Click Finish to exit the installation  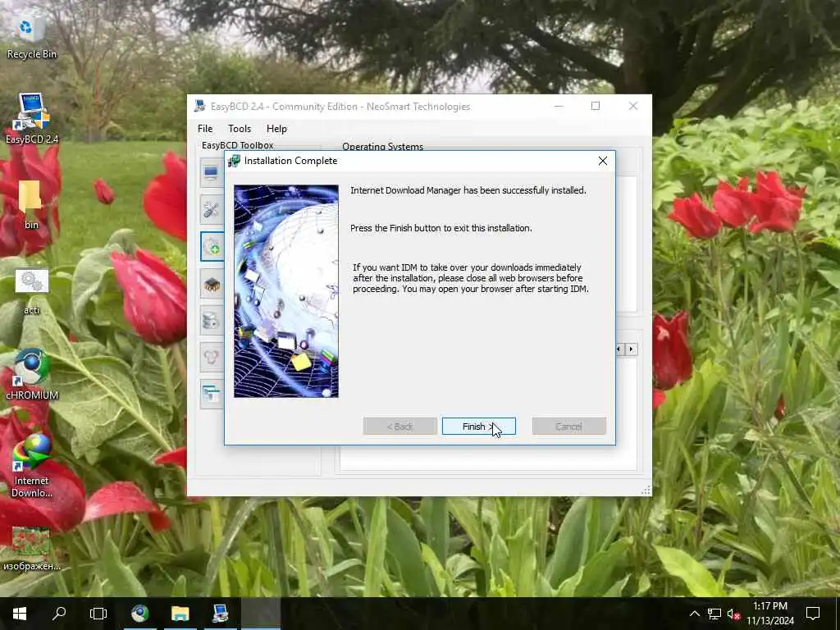(478, 427)
